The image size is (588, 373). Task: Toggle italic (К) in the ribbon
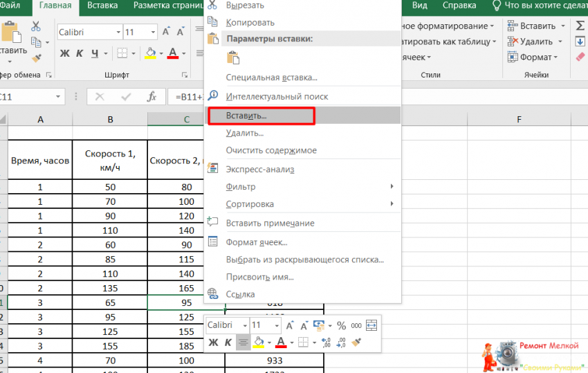coord(80,53)
